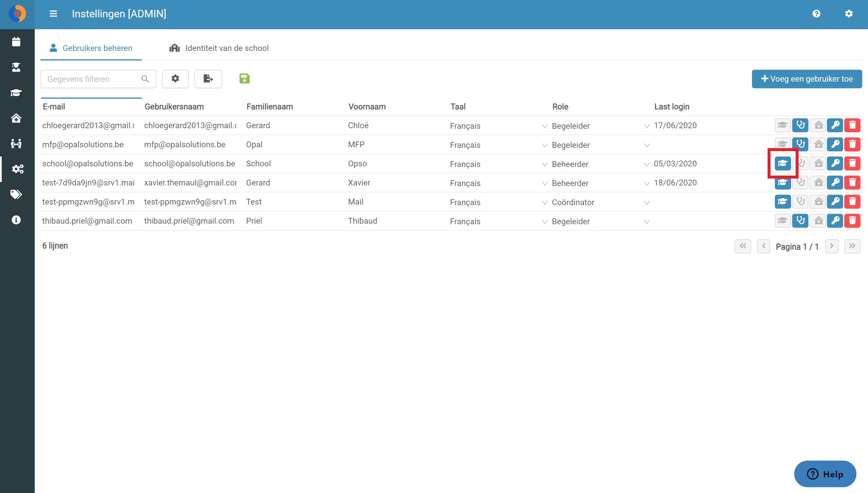Image resolution: width=868 pixels, height=493 pixels.
Task: Select the thibaud.priel@gmail.com email cell
Action: tap(87, 221)
